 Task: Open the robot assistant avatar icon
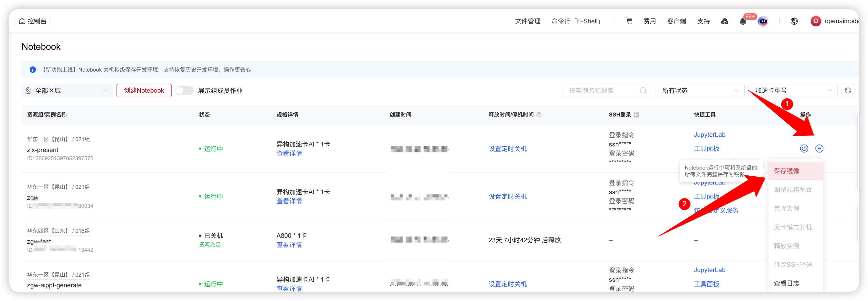click(763, 21)
